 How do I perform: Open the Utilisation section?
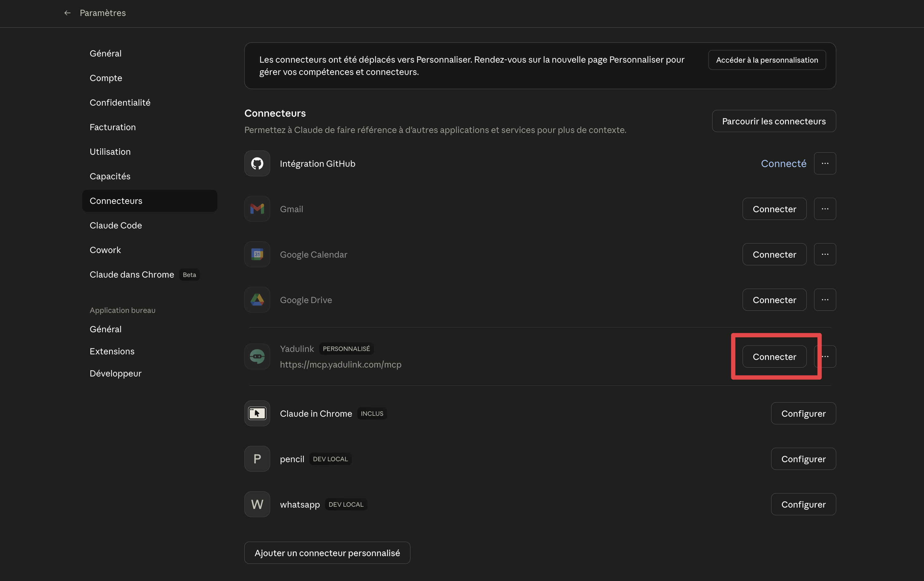[150, 152]
